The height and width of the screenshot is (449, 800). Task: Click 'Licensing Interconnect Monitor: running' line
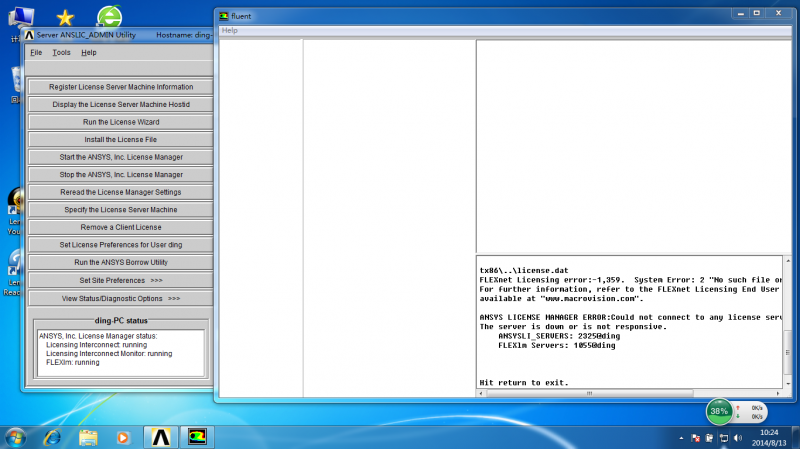click(109, 354)
